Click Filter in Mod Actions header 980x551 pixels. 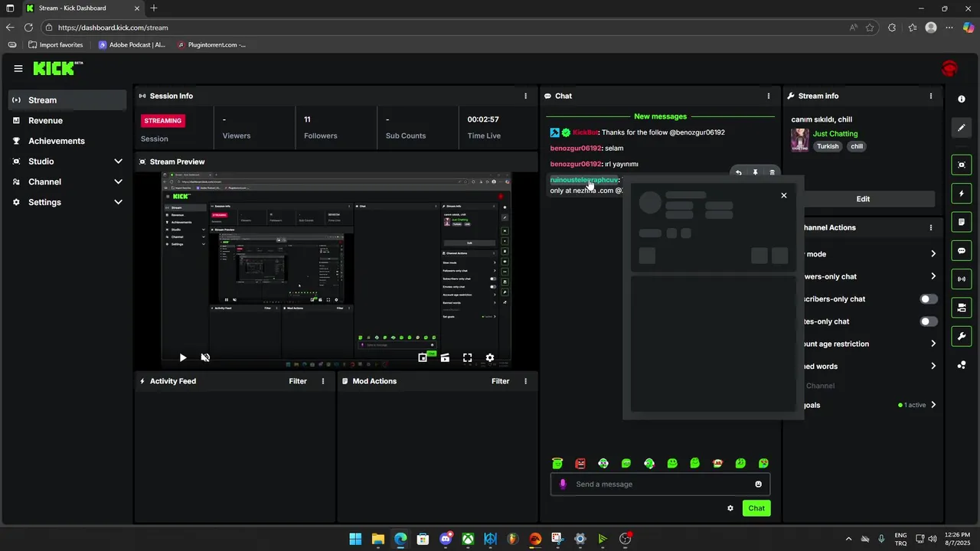500,381
